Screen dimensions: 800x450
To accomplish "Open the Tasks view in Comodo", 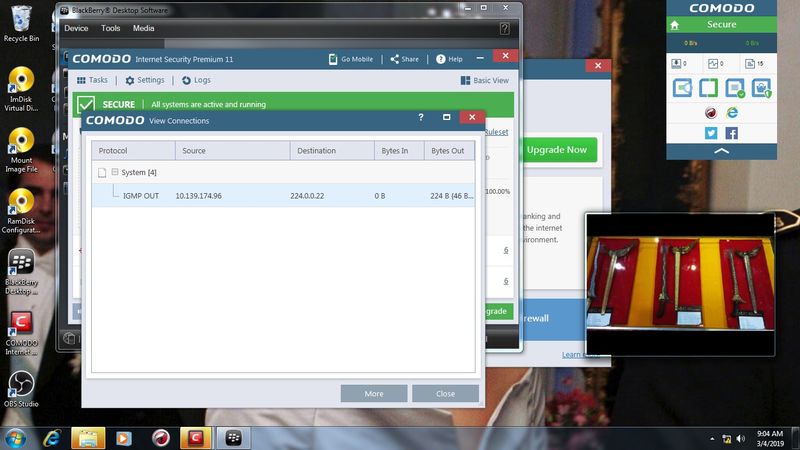I will [92, 80].
